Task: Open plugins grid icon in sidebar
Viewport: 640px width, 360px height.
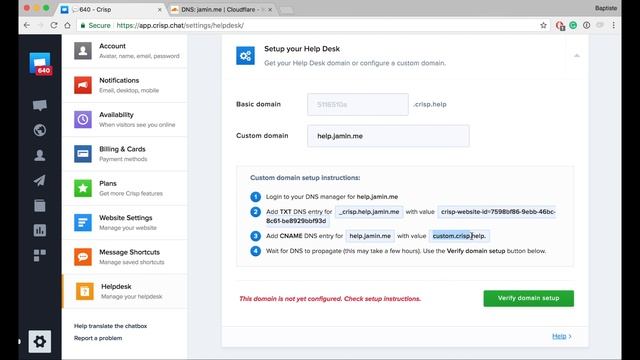Action: click(40, 256)
